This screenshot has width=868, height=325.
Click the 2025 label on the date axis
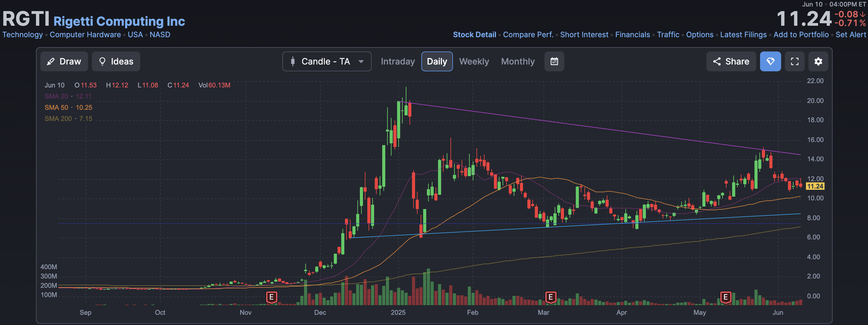pos(398,312)
